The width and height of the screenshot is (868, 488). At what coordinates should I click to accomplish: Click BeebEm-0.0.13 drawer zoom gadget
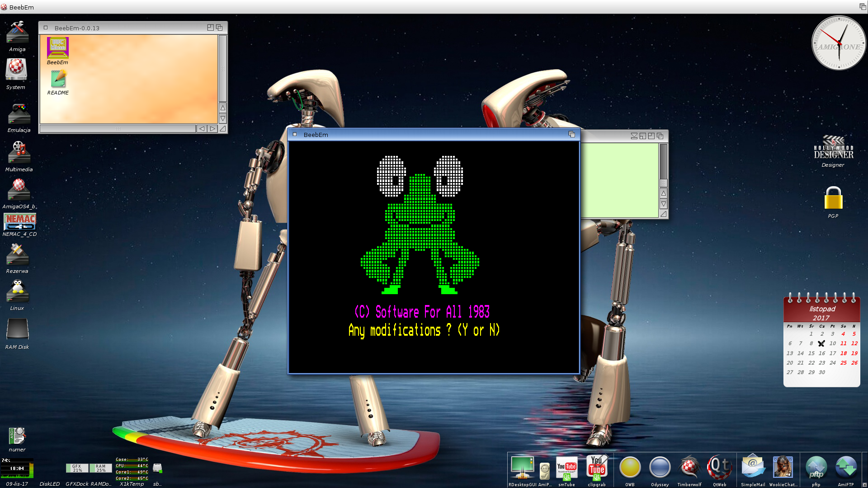click(x=210, y=28)
